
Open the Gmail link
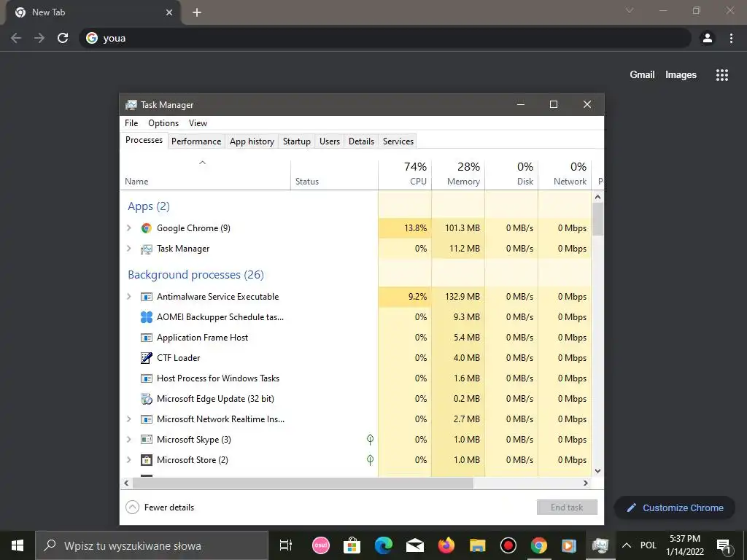click(x=642, y=75)
